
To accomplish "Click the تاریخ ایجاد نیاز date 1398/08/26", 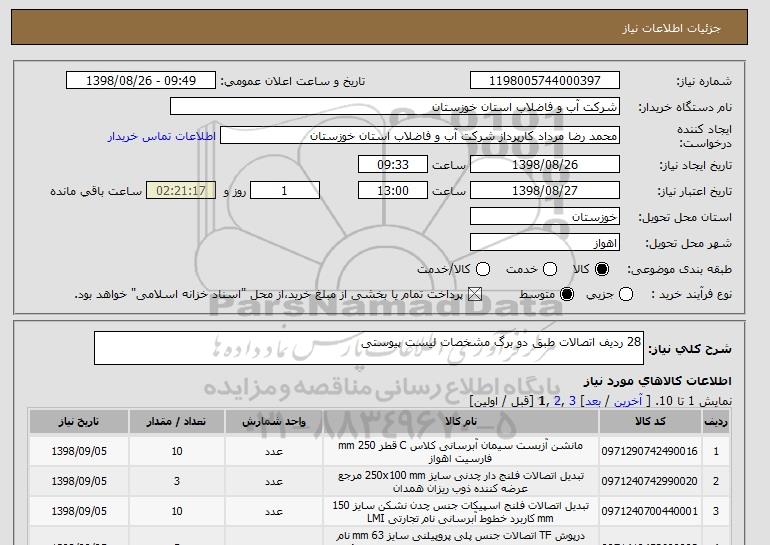I will [545, 164].
